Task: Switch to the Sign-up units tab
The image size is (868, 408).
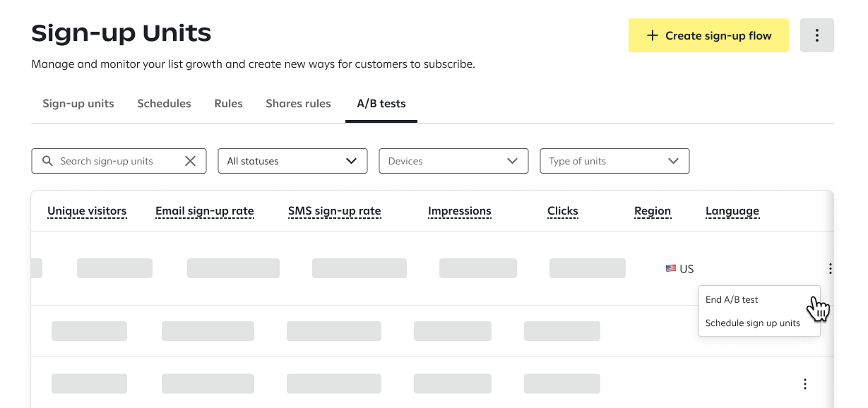Action: point(78,103)
